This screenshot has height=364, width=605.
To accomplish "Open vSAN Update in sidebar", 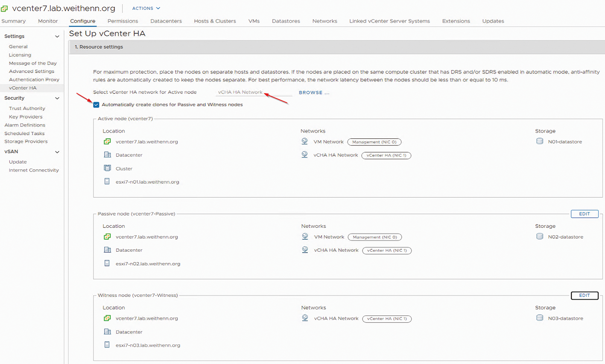I will tap(18, 162).
